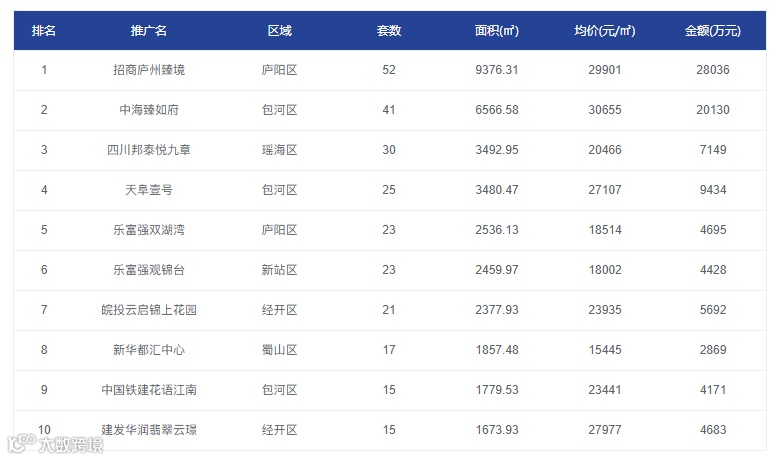Click the 金额(万元) column header

(713, 31)
